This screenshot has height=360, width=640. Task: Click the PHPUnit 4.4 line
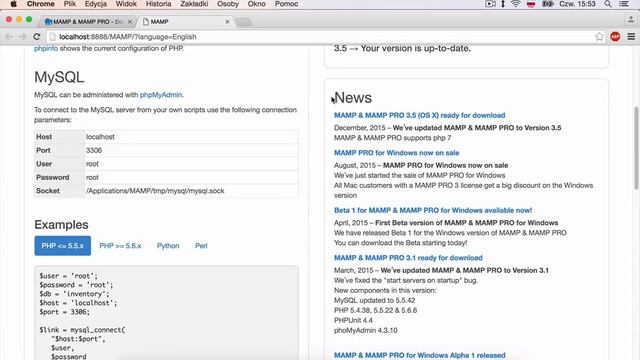pyautogui.click(x=353, y=320)
